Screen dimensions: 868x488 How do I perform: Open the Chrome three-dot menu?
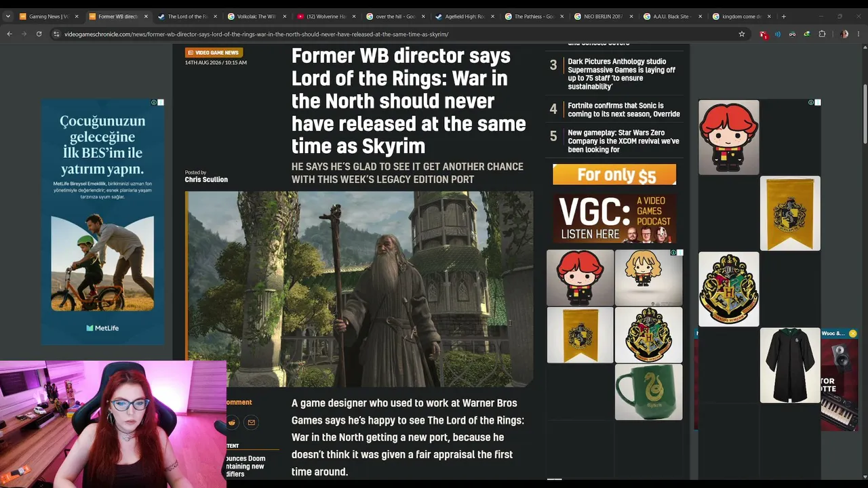pyautogui.click(x=859, y=34)
